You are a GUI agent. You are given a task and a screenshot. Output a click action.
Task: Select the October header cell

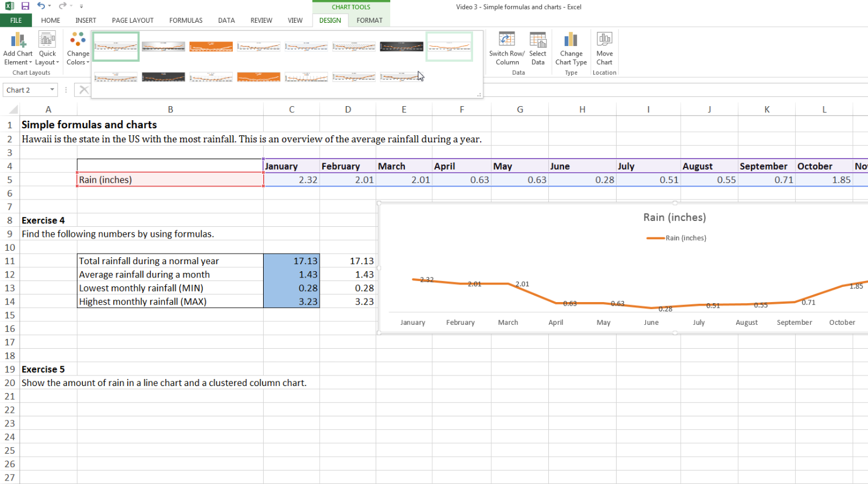(x=824, y=166)
